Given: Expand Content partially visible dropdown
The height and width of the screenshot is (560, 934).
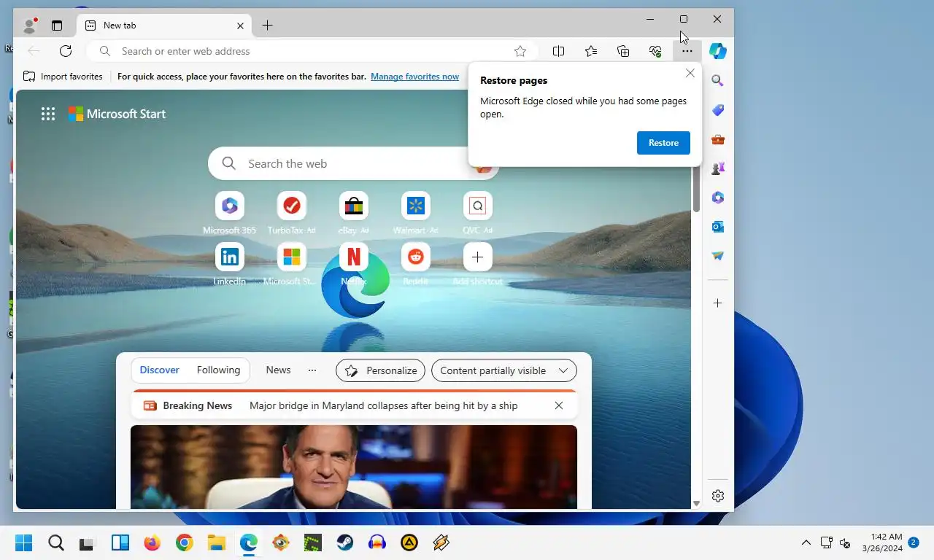Looking at the screenshot, I should pyautogui.click(x=504, y=370).
